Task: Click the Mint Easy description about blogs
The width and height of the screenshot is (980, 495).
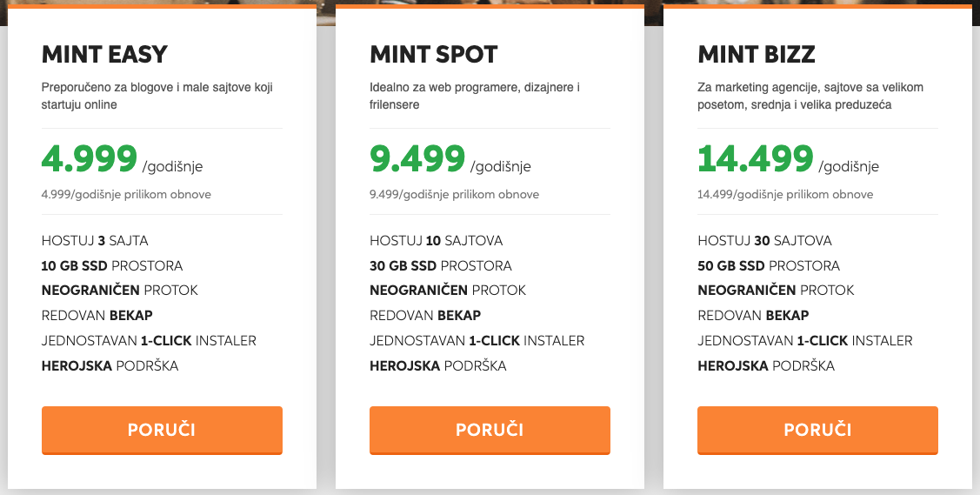Action: (163, 96)
